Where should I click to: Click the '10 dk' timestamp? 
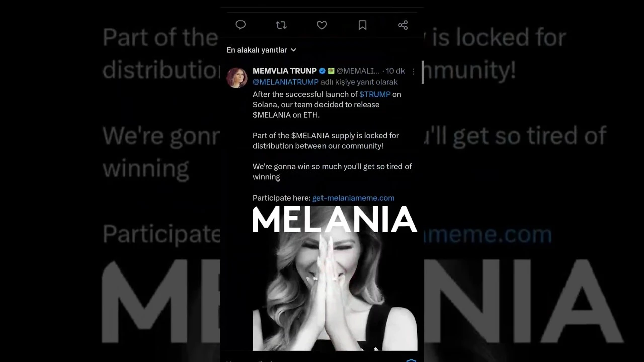[395, 71]
